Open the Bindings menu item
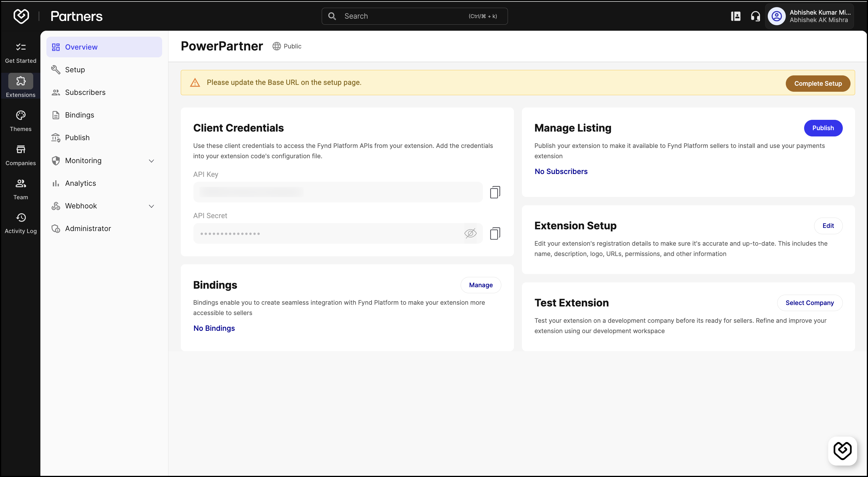868x477 pixels. 104,115
